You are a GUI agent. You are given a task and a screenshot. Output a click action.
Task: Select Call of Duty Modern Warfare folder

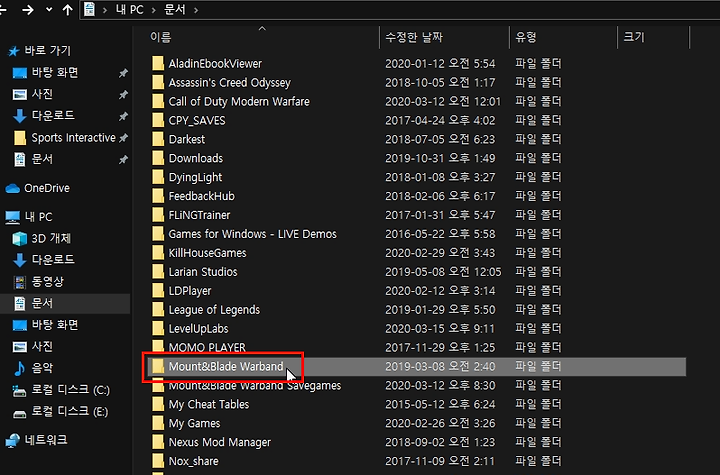tap(239, 102)
